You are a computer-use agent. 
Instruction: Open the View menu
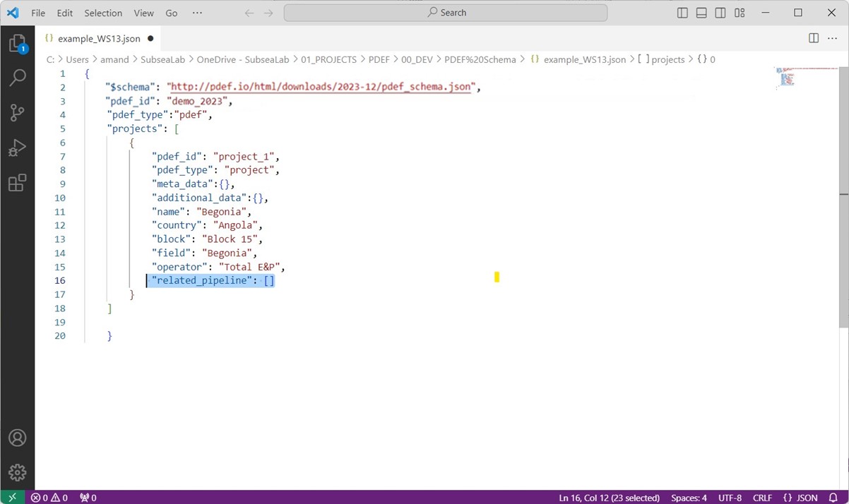(143, 13)
